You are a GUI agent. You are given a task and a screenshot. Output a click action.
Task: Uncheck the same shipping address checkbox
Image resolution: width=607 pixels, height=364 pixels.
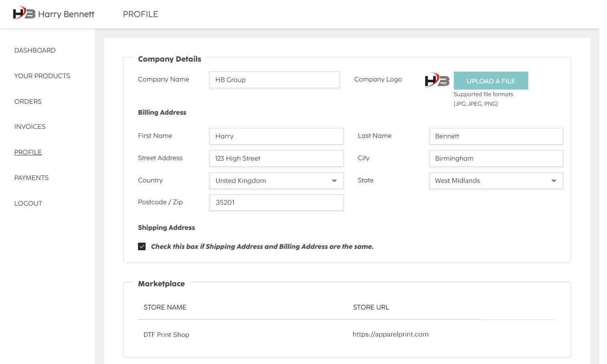(142, 246)
